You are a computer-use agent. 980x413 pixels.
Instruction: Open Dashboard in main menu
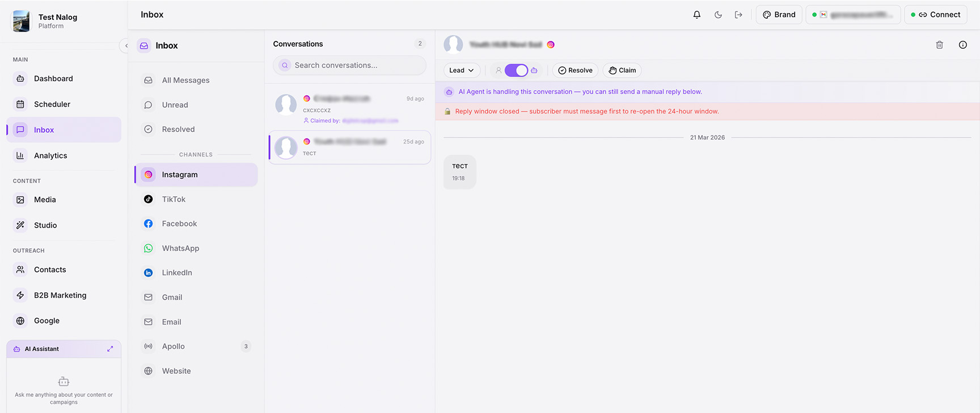click(64, 79)
